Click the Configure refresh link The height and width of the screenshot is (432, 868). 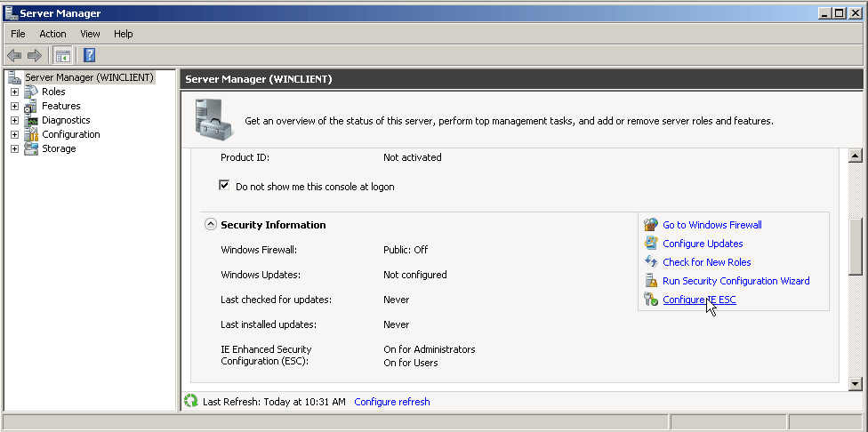(x=391, y=402)
